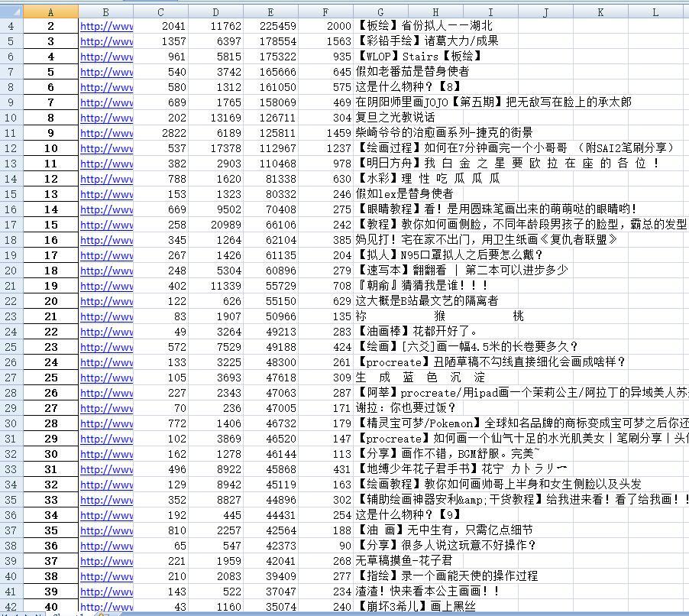Select the column D header
Screen dimensions: 689x616
(215, 12)
